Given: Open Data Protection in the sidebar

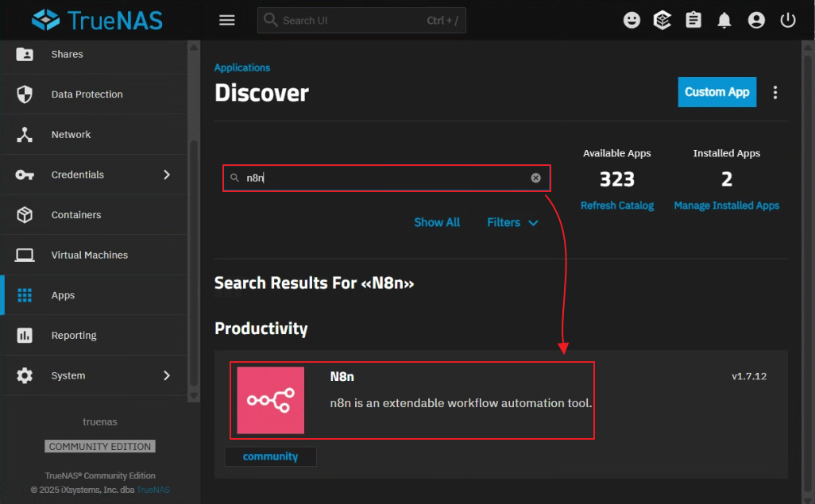Looking at the screenshot, I should coord(94,94).
